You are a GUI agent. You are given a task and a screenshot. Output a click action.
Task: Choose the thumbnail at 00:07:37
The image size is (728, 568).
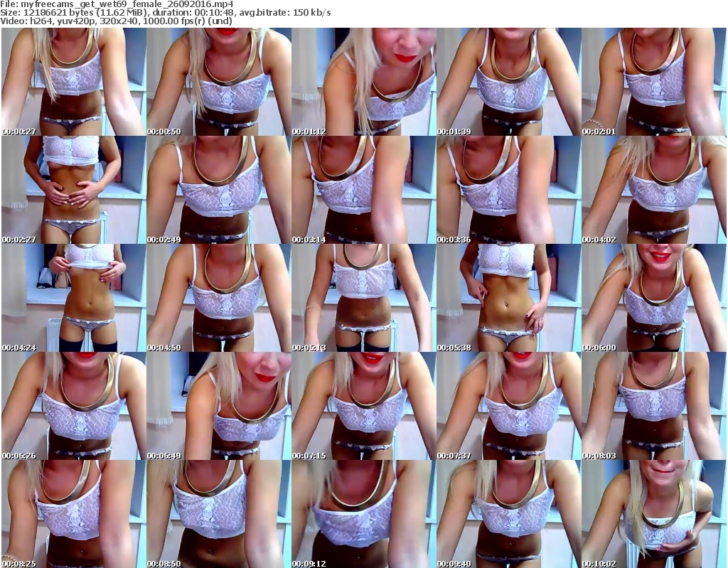click(x=509, y=406)
